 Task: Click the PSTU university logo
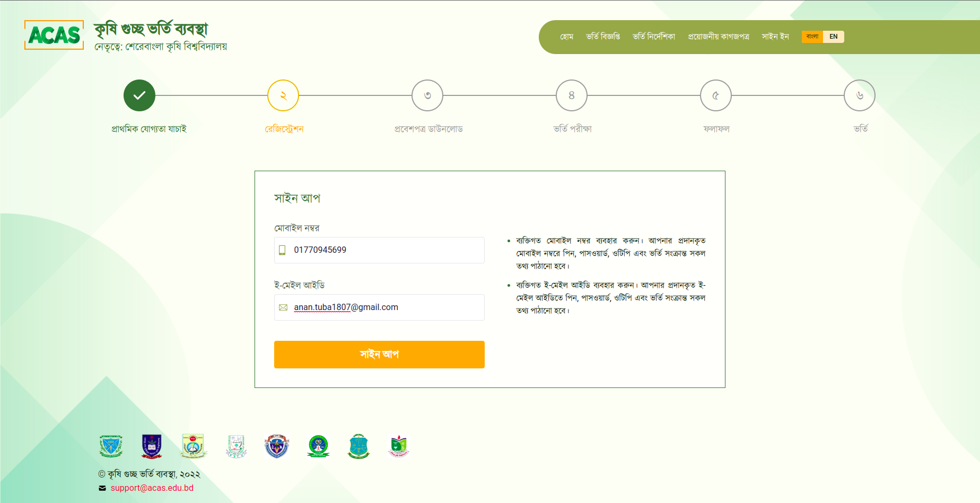click(236, 446)
